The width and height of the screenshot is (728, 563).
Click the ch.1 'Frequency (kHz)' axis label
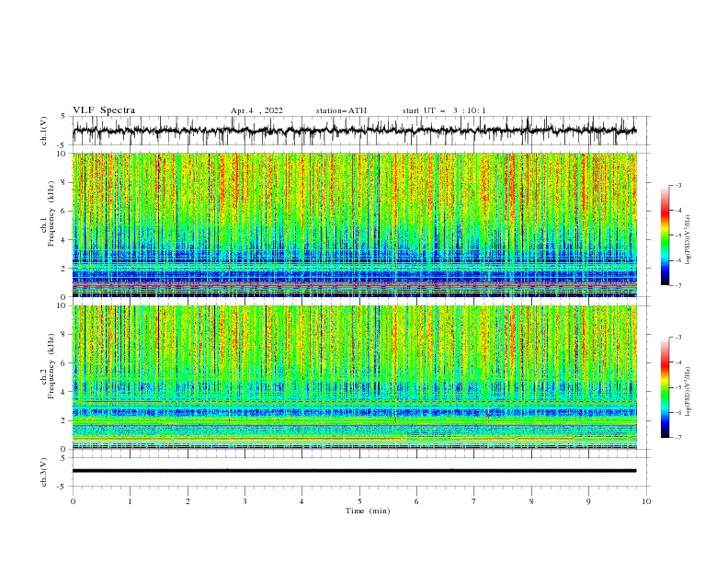(51, 214)
